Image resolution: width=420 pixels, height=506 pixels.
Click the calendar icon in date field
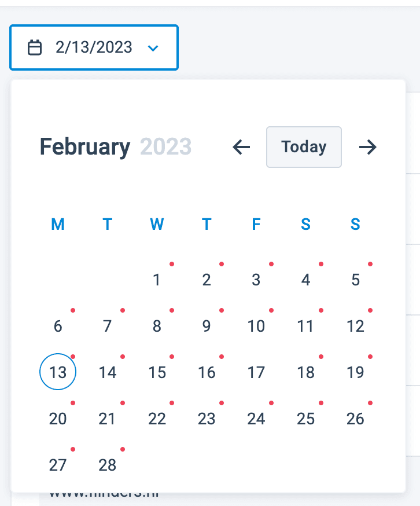click(x=35, y=47)
